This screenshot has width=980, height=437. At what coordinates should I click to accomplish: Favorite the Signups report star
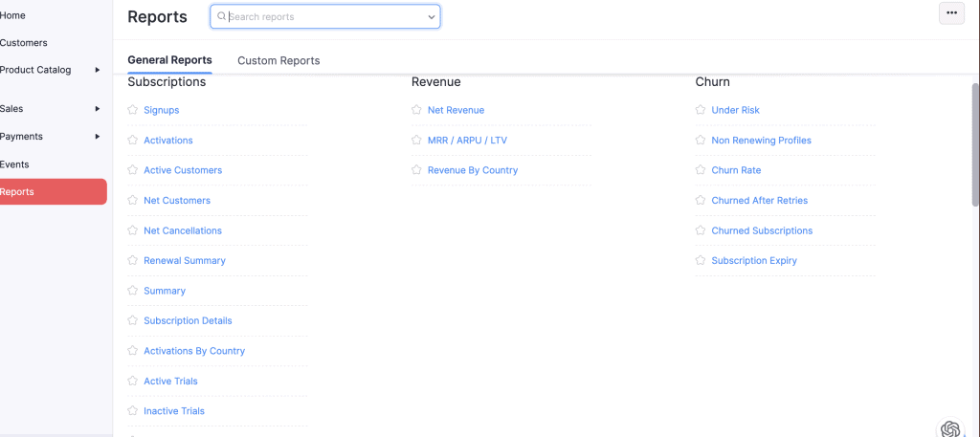[132, 110]
